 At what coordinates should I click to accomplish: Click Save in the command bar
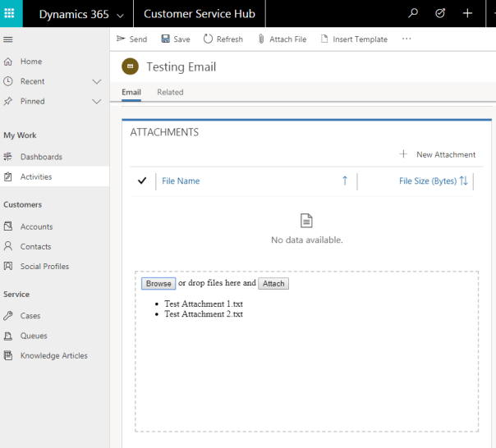click(x=175, y=39)
